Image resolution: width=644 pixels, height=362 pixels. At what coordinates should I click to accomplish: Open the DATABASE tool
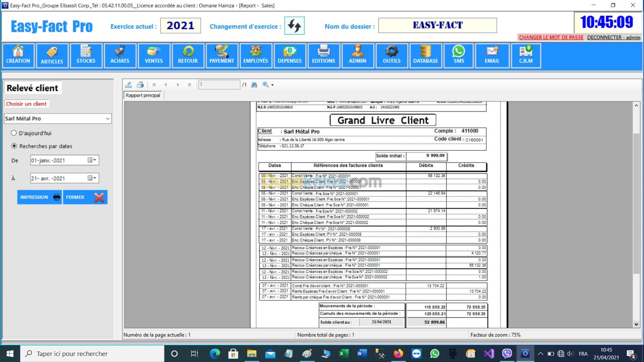[x=425, y=56]
